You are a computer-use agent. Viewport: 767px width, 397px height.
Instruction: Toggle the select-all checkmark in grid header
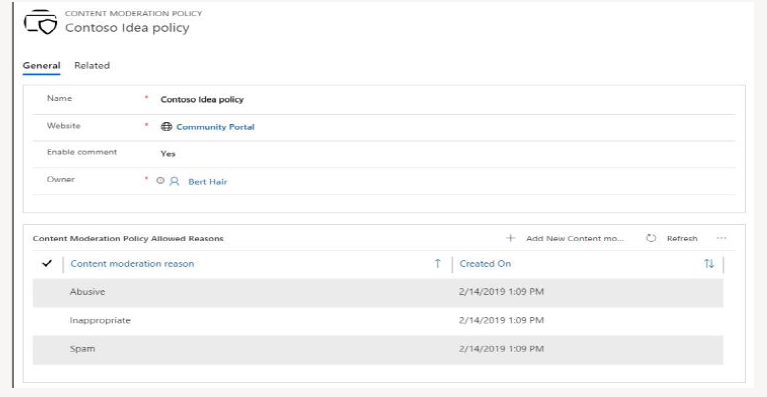point(47,264)
